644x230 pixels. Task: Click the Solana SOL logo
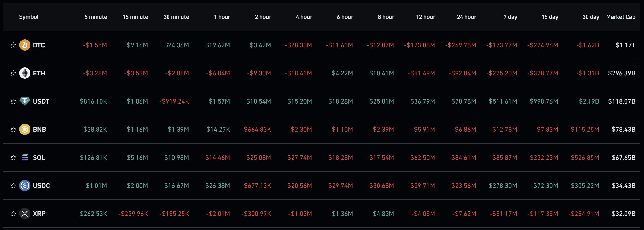25,157
